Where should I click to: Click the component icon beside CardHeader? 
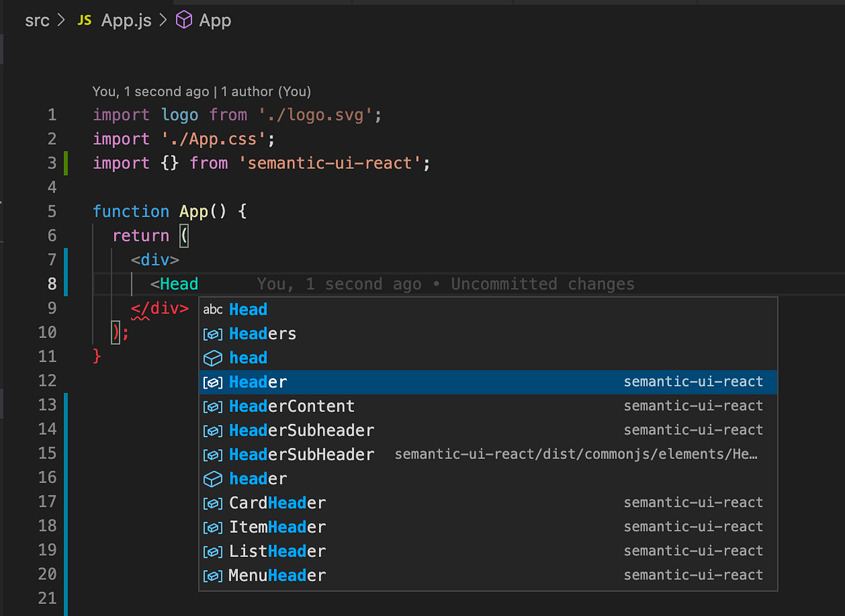213,503
